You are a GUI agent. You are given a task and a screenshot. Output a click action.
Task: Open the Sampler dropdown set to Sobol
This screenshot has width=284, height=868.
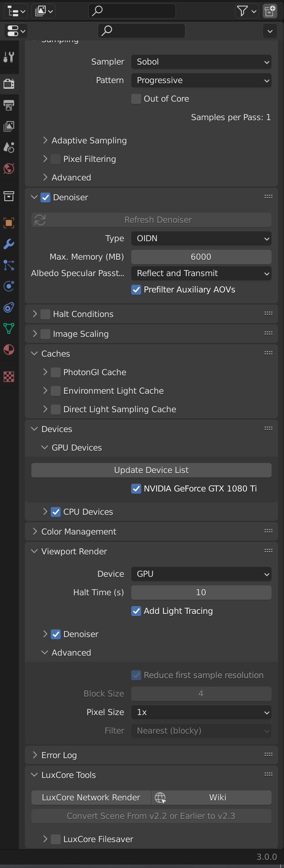tap(201, 62)
